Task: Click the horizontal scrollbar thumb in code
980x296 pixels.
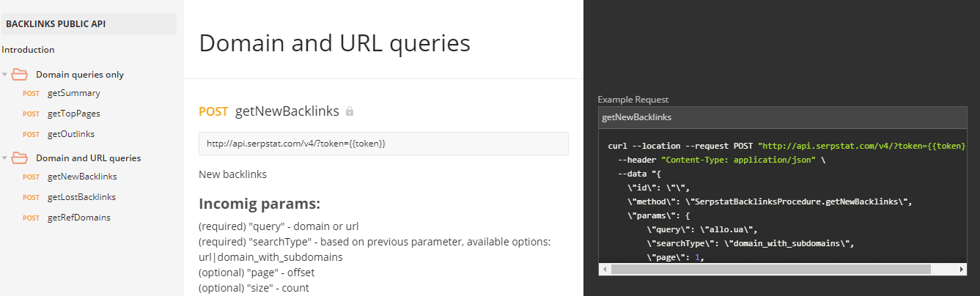Action: click(x=770, y=270)
